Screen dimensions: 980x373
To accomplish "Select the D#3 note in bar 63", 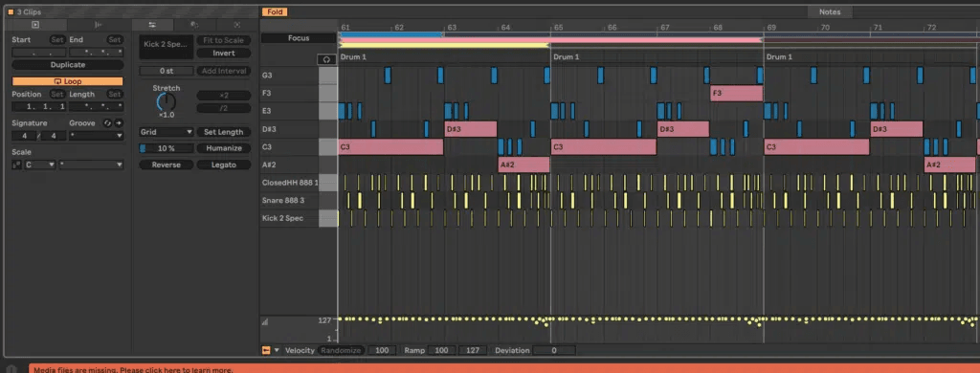I will pos(471,129).
